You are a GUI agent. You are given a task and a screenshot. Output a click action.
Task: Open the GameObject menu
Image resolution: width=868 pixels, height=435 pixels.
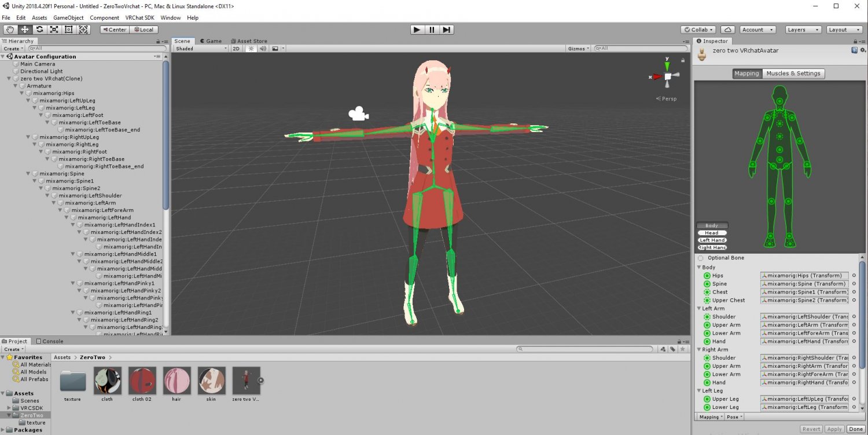coord(68,18)
